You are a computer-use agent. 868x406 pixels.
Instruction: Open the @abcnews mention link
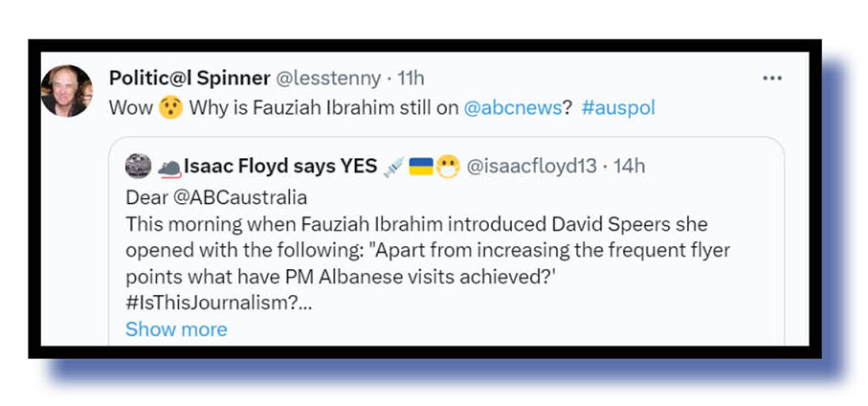(x=512, y=107)
